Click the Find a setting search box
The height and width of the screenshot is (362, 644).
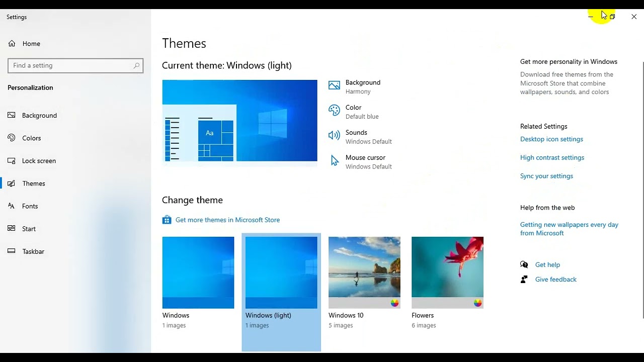pos(75,65)
